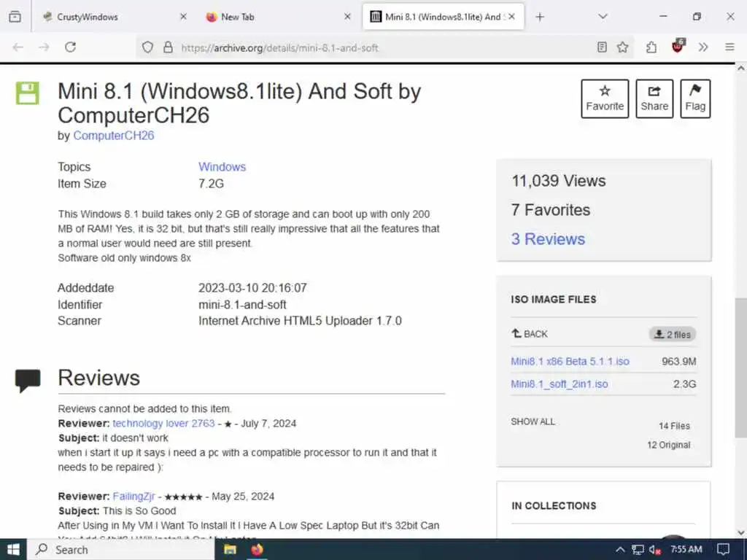Click the Addeddate value 2023-03-10 20:16:07
The height and width of the screenshot is (560, 747).
[252, 288]
